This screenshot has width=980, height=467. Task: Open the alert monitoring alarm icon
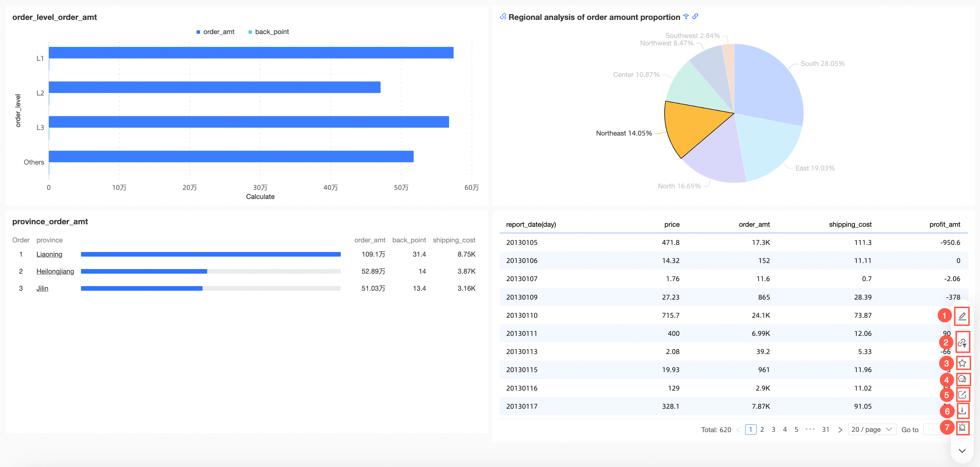click(962, 427)
